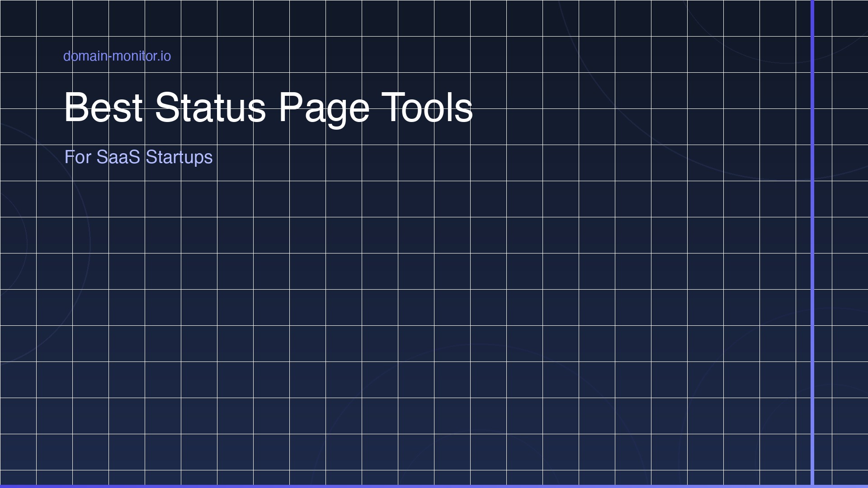The width and height of the screenshot is (868, 488).
Task: Click the top-left corner grid cell
Action: pos(18,18)
